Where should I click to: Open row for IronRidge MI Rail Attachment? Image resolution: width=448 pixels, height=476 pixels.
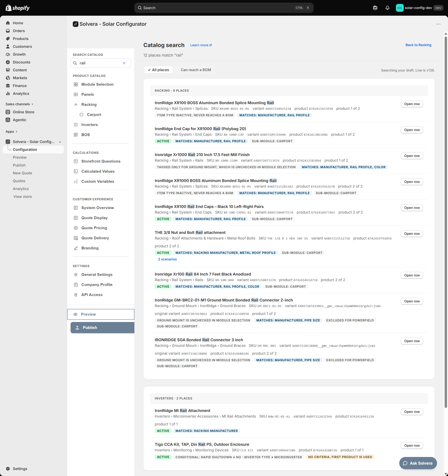coord(412,412)
